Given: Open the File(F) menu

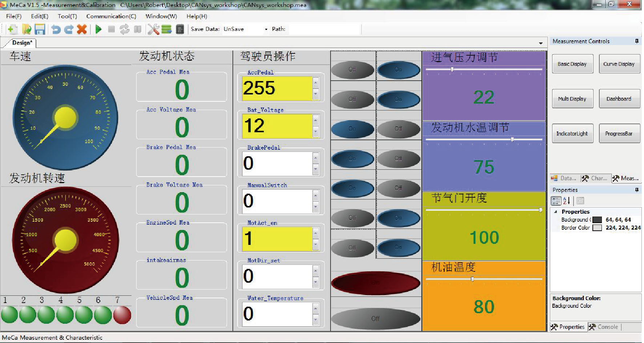Looking at the screenshot, I should pos(14,16).
